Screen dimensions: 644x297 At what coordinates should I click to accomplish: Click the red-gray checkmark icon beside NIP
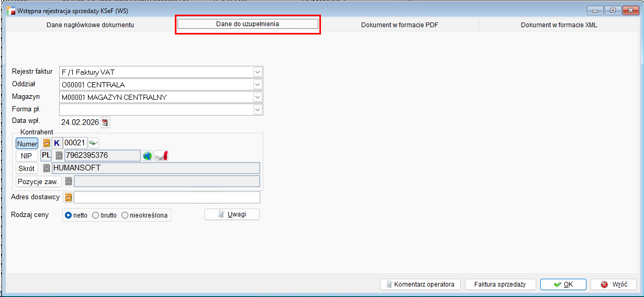[161, 155]
